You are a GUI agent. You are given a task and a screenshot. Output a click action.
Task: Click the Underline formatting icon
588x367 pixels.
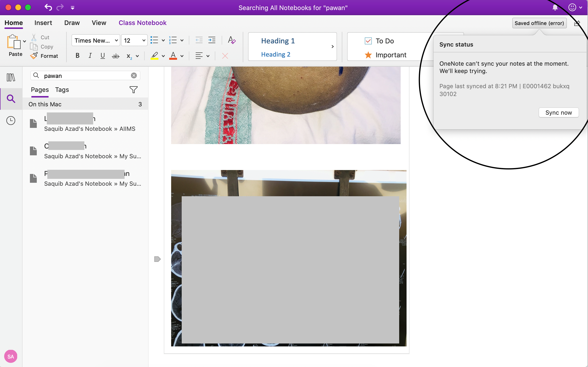103,56
